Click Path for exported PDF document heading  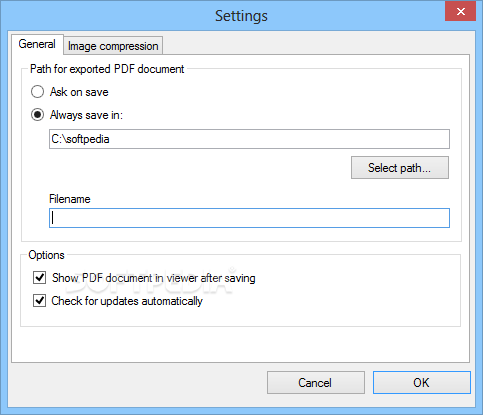click(107, 69)
